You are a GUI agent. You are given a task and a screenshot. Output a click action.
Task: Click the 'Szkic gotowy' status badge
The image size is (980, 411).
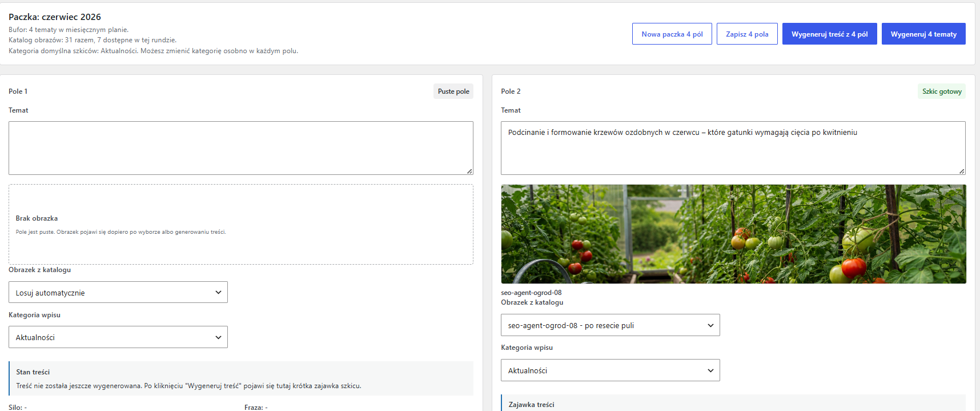click(942, 91)
